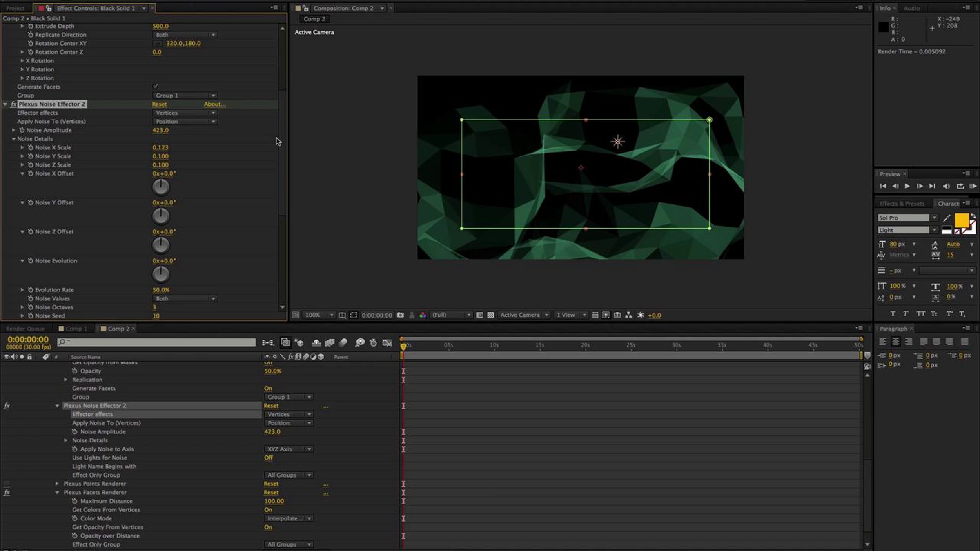Image resolution: width=980 pixels, height=551 pixels.
Task: Open Apply Noise To Position dropdown in Effect Controls
Action: (185, 122)
